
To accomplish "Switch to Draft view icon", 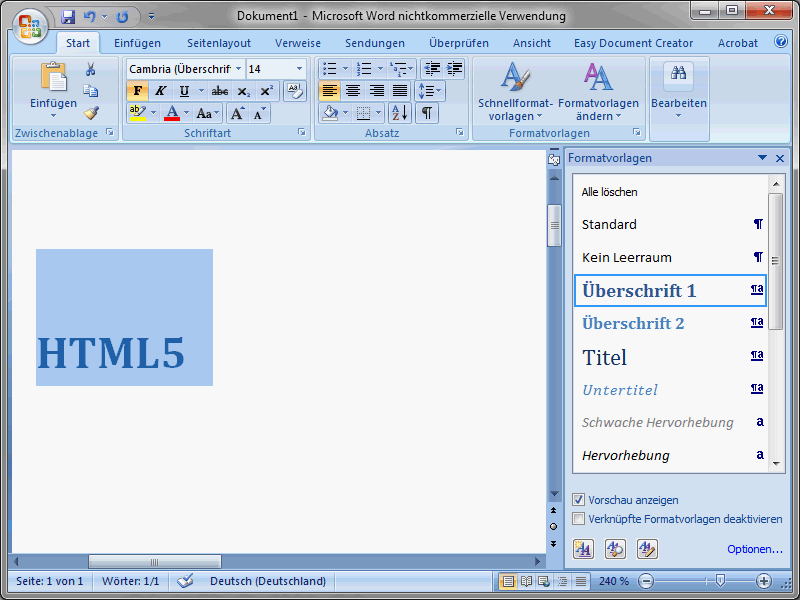I will click(x=581, y=581).
